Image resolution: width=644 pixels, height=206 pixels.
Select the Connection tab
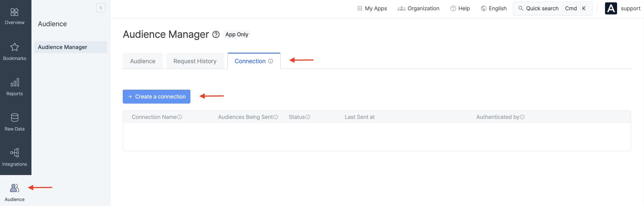click(x=254, y=61)
